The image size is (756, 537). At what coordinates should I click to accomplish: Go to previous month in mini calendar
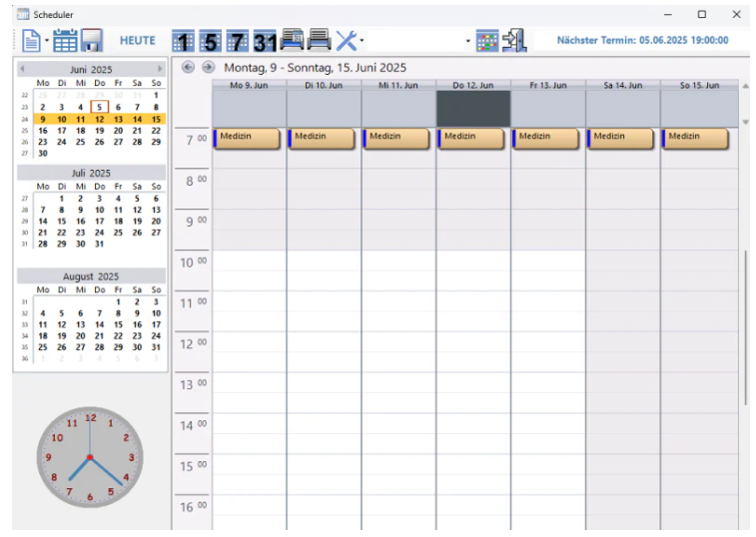click(x=22, y=69)
